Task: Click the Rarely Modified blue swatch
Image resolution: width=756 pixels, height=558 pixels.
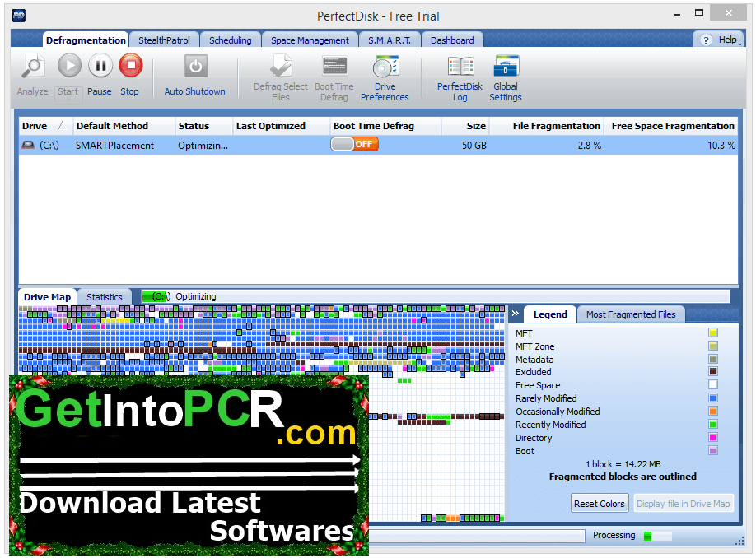Action: pos(713,398)
